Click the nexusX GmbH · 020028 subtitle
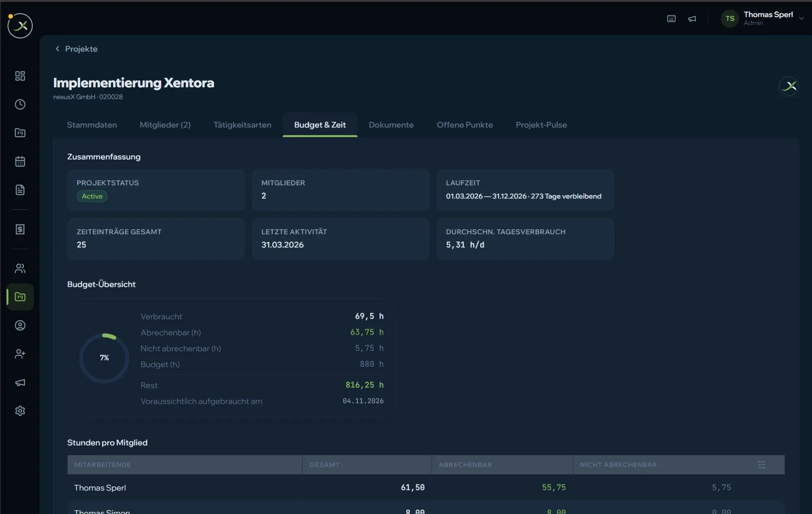Screen dimensions: 812x514 pos(88,97)
